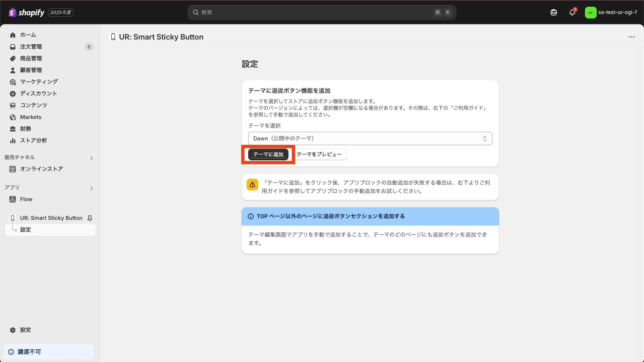Click the 2025年夏 edition badge
Image resolution: width=644 pixels, height=362 pixels.
[x=61, y=12]
